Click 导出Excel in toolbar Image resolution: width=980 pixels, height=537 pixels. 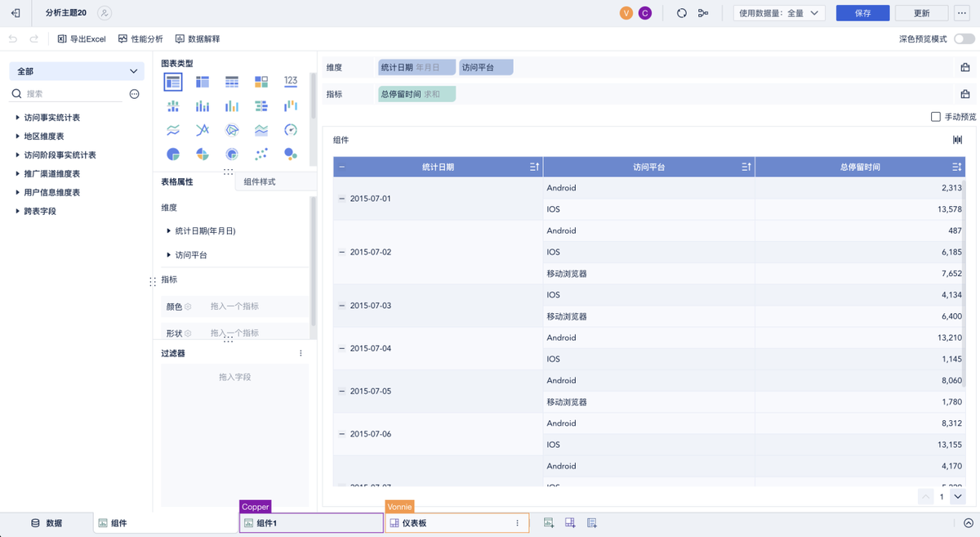[82, 38]
